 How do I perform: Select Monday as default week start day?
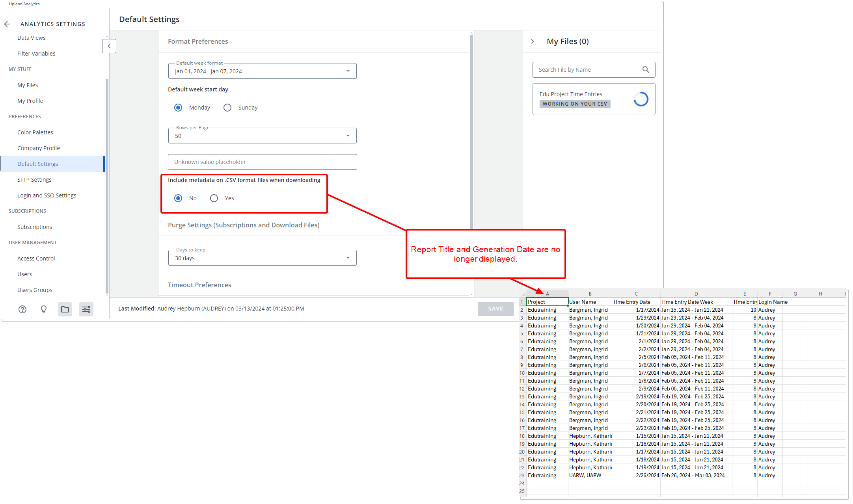(178, 107)
